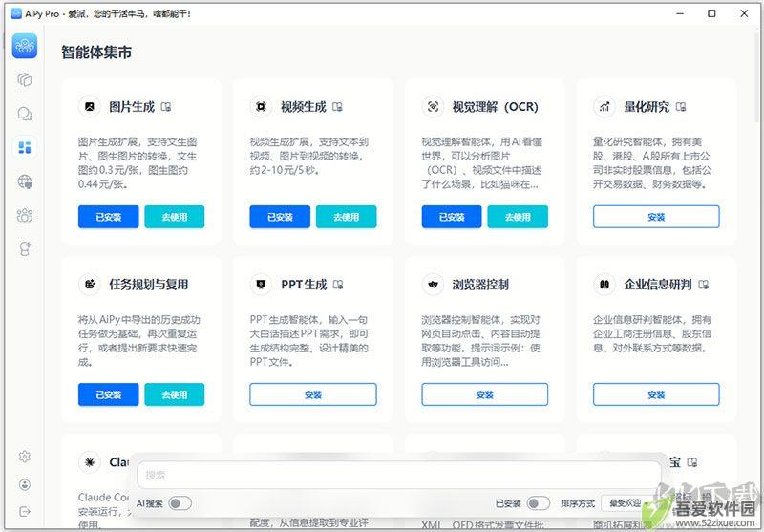Click 去使用 on 视频生成 card
764x532 pixels.
[x=346, y=217]
